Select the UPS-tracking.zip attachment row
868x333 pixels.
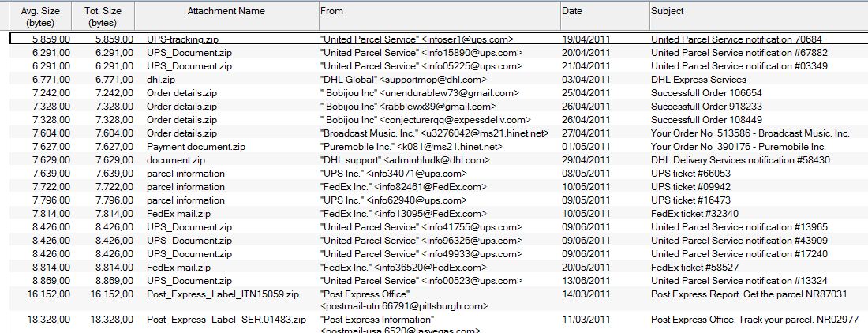click(439, 39)
